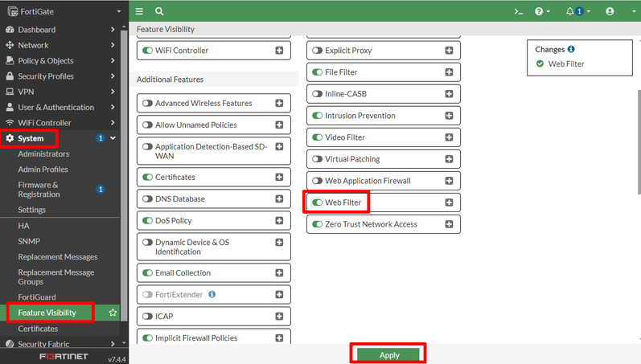Expand the Security Profiles chevron

point(113,76)
